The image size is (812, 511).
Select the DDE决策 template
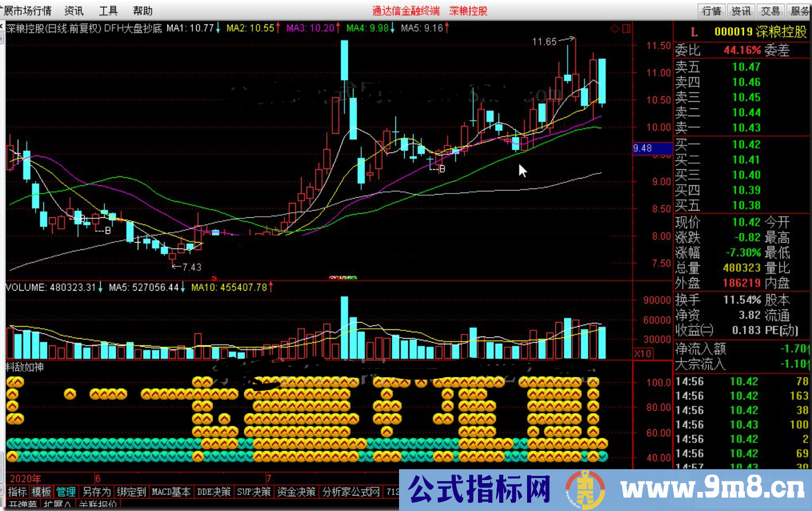coord(214,492)
